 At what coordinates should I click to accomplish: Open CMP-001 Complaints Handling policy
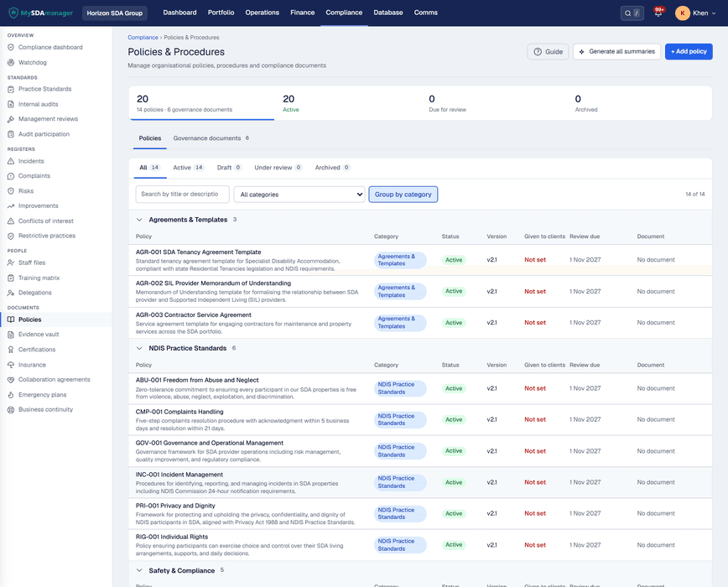click(x=179, y=412)
